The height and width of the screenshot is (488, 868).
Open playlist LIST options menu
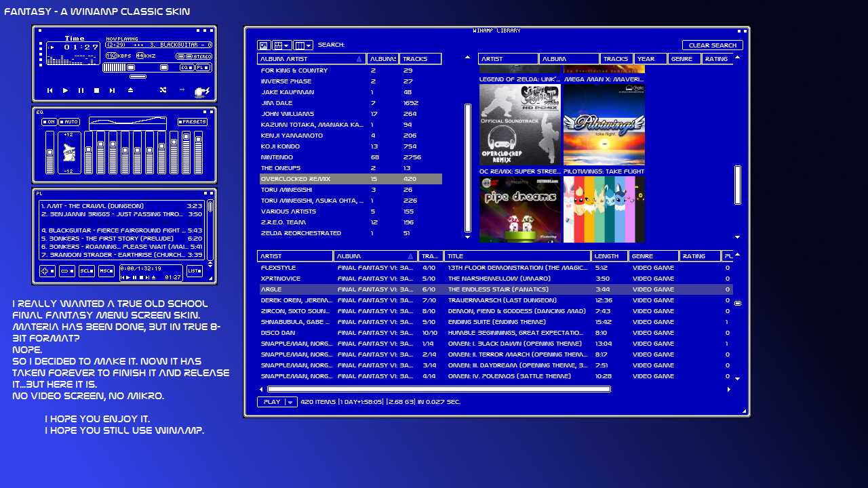click(x=195, y=271)
